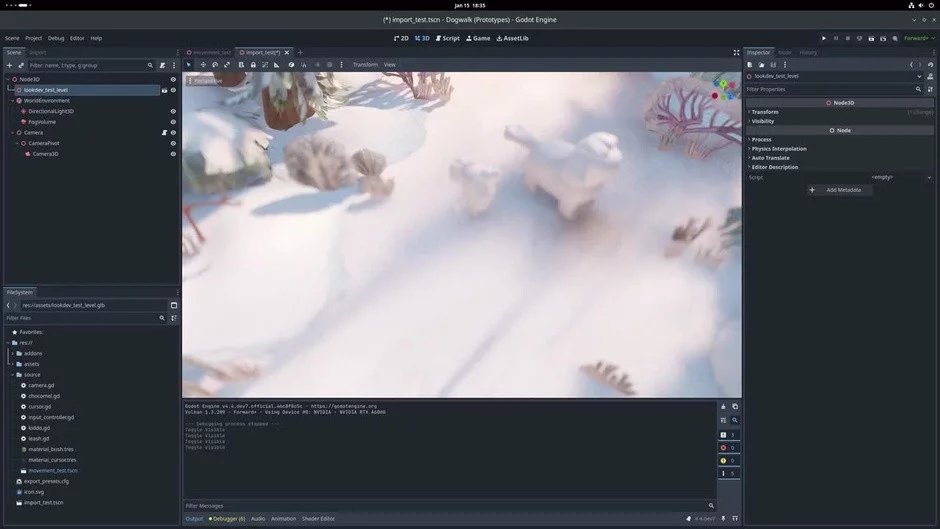This screenshot has height=529, width=940.
Task: Switch to the Script workspace
Action: pos(448,38)
